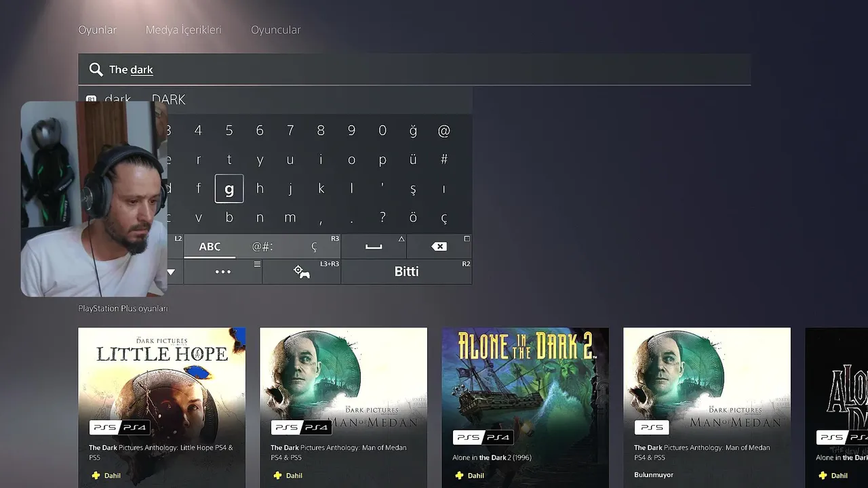This screenshot has height=488, width=868.
Task: Tap the number 9 key
Action: 351,131
